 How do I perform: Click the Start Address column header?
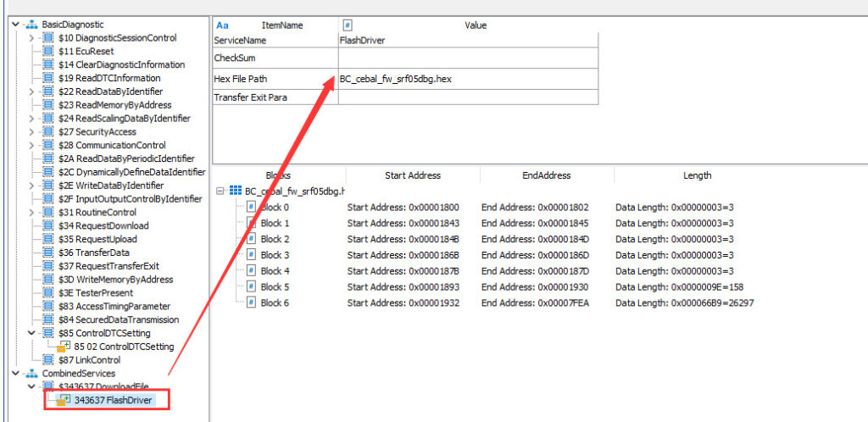(x=413, y=175)
